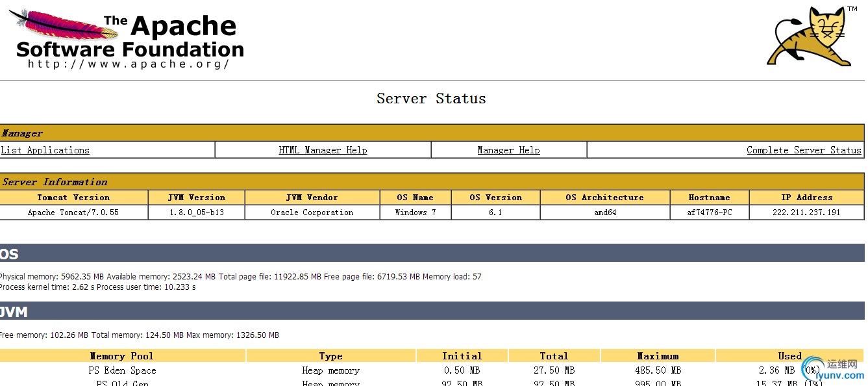Click the Type column header
Image resolution: width=868 pixels, height=386 pixels.
(x=331, y=356)
